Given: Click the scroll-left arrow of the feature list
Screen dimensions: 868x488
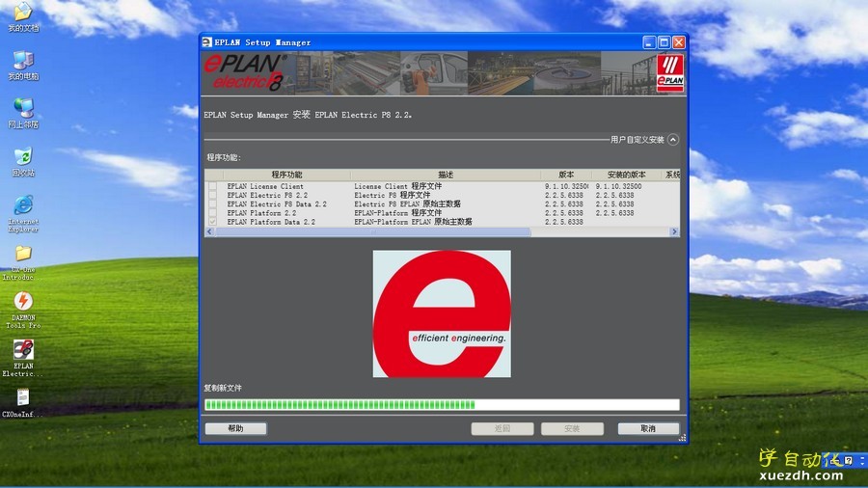Looking at the screenshot, I should point(209,231).
